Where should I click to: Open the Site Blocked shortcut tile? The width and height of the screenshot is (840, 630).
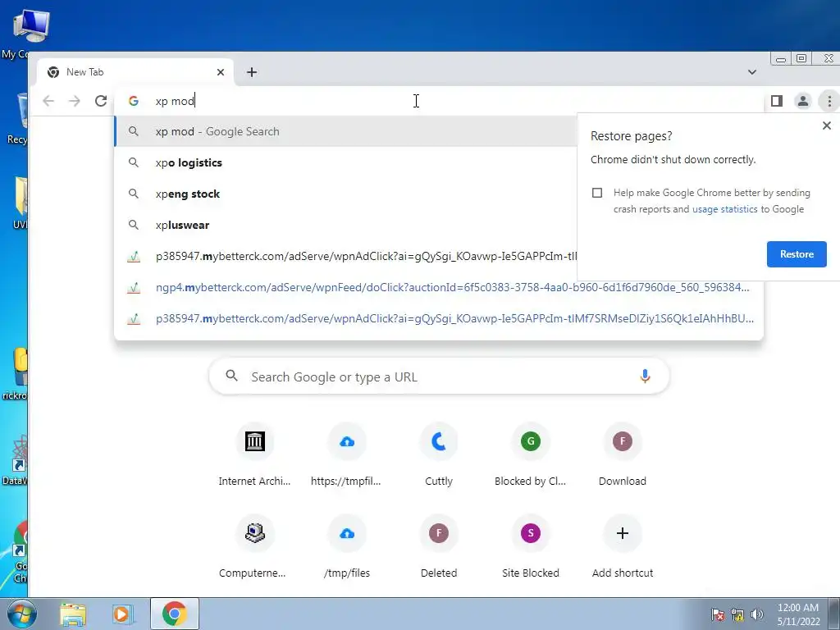pos(531,546)
